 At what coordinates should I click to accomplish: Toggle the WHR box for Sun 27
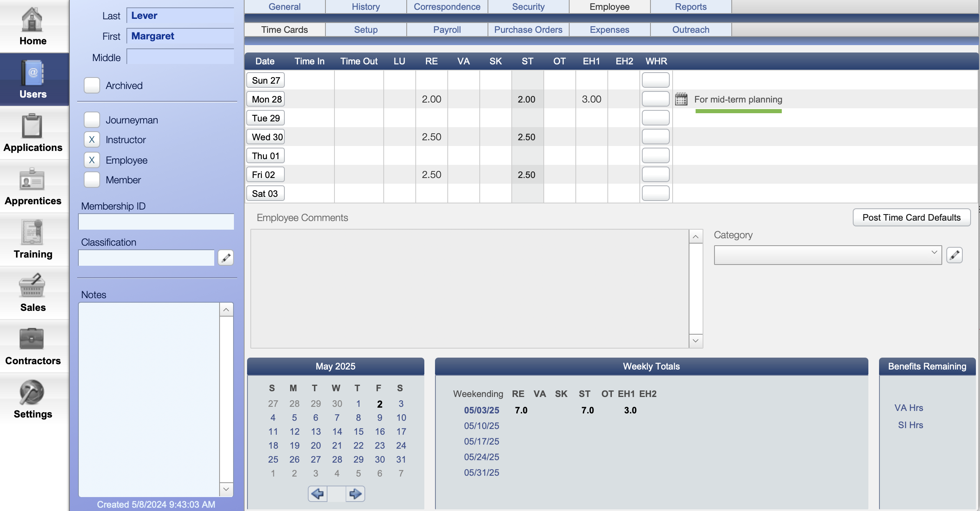click(656, 80)
